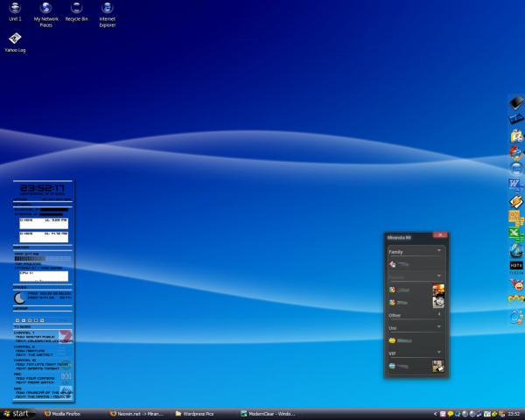Switch to ModernClear taskbar window
This screenshot has width=525, height=420.
[269, 414]
